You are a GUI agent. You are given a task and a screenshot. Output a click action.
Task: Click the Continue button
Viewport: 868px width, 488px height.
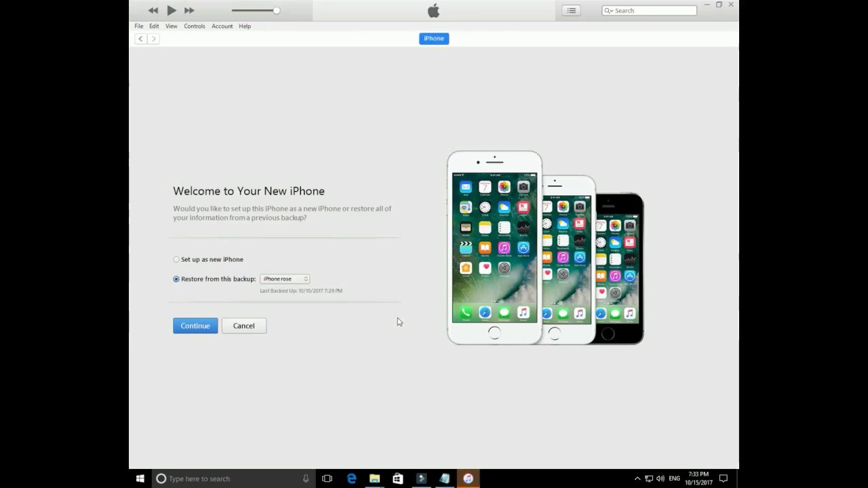pos(195,326)
